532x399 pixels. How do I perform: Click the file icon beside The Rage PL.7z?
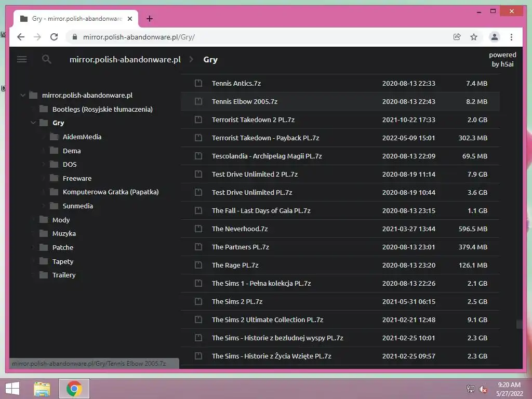(x=198, y=265)
